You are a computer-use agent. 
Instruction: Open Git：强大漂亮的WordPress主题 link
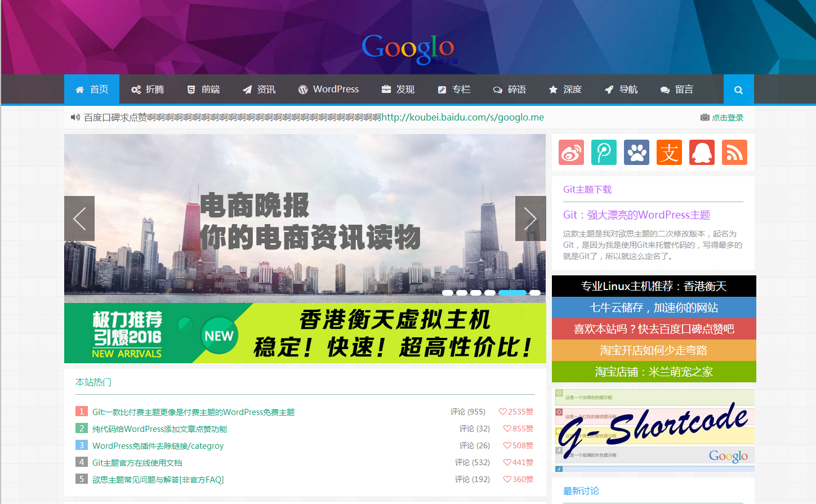point(636,215)
